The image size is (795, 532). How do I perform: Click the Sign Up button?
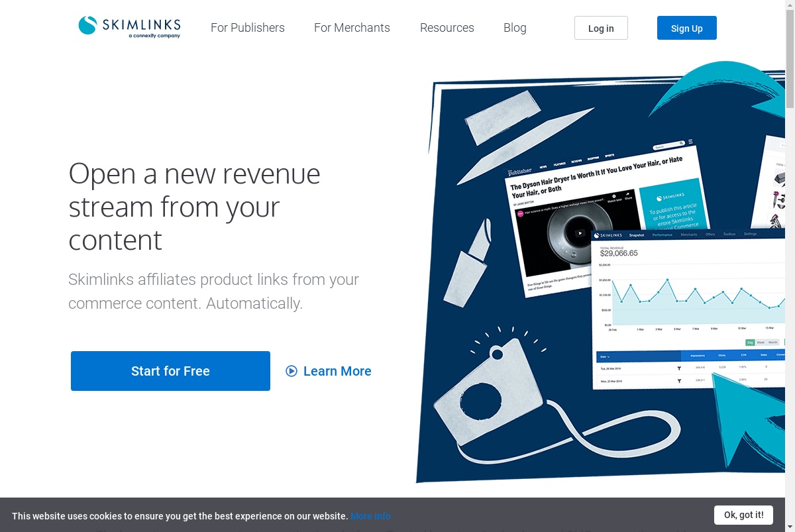pyautogui.click(x=687, y=28)
